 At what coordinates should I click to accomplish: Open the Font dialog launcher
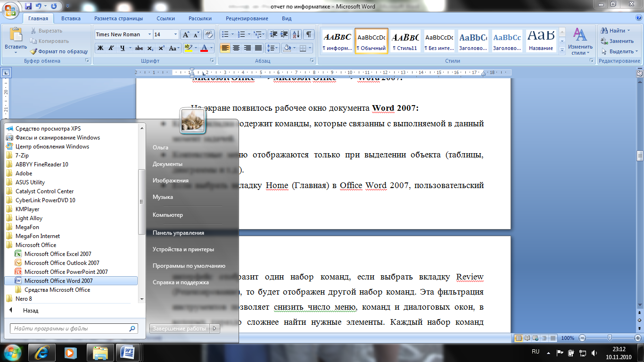pyautogui.click(x=212, y=61)
